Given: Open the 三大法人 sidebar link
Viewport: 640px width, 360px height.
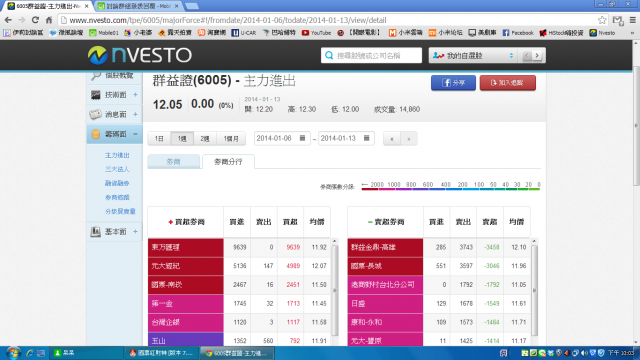Looking at the screenshot, I should pyautogui.click(x=117, y=169).
